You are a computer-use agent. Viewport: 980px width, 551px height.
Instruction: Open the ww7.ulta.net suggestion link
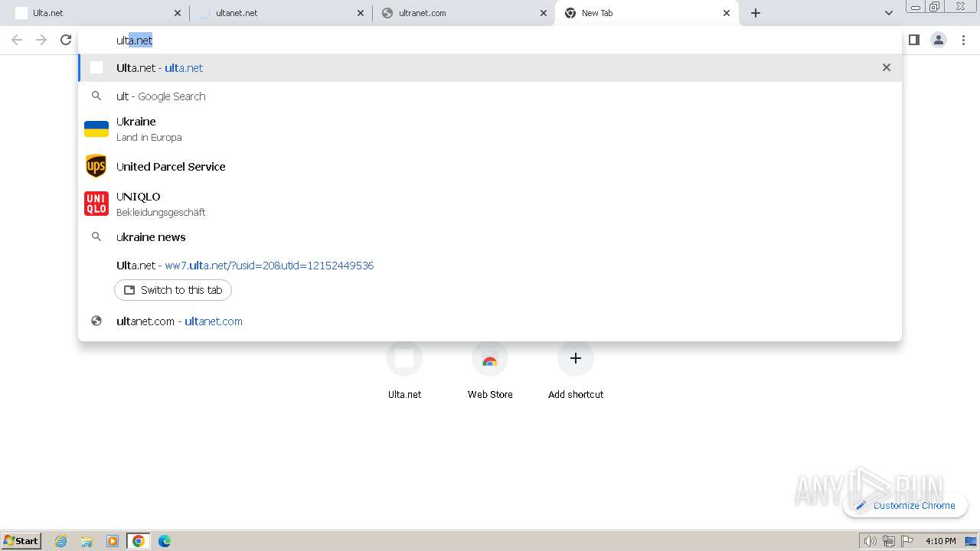point(269,266)
